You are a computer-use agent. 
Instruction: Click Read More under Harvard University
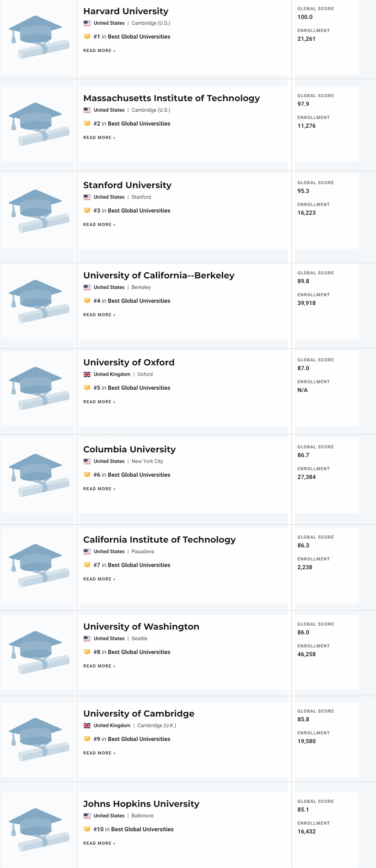(99, 51)
